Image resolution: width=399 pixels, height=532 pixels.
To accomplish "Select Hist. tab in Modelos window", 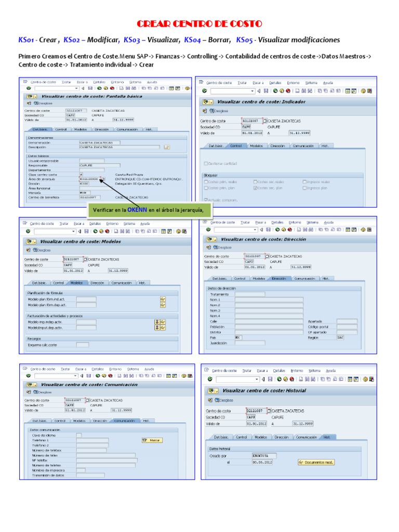I will [142, 283].
